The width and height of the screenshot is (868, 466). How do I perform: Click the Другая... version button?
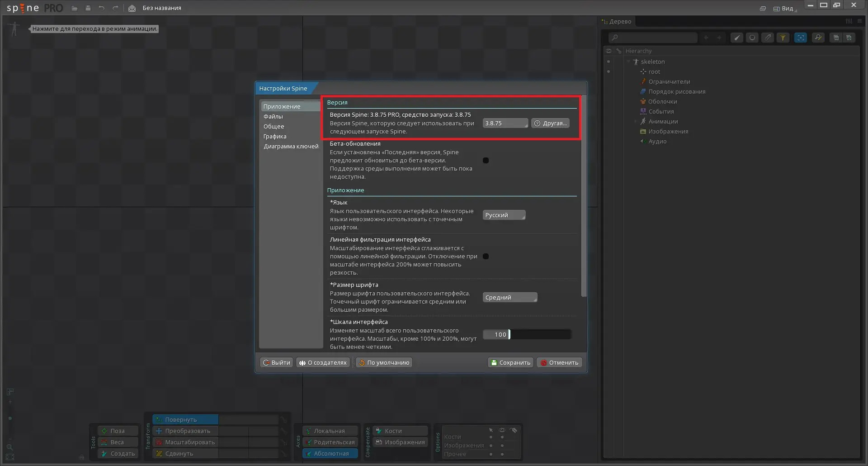click(550, 123)
